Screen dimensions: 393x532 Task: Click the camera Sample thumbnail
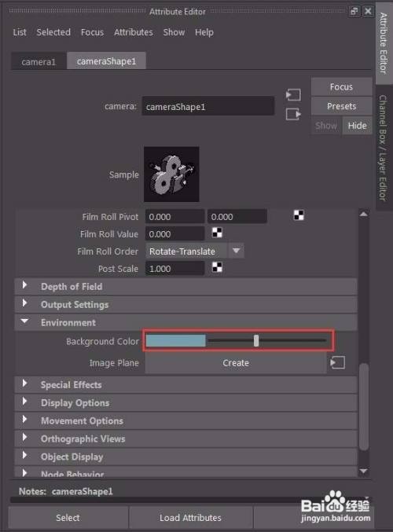(x=171, y=174)
